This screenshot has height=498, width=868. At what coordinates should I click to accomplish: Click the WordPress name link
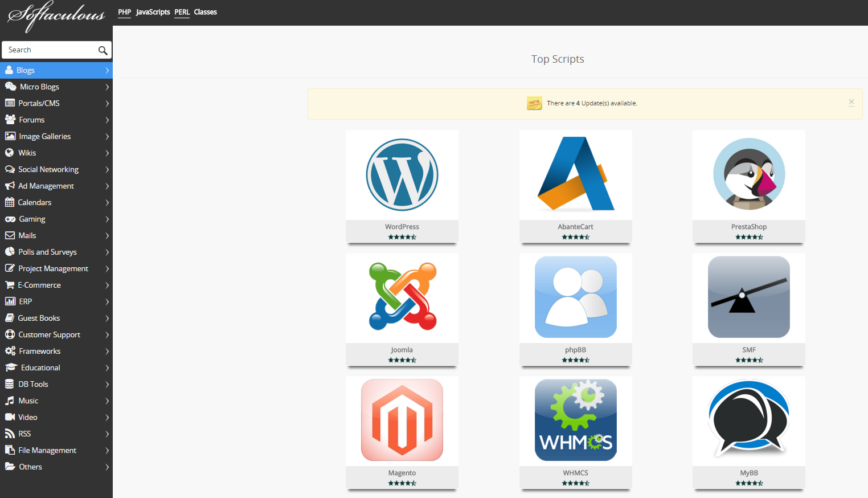[402, 227]
